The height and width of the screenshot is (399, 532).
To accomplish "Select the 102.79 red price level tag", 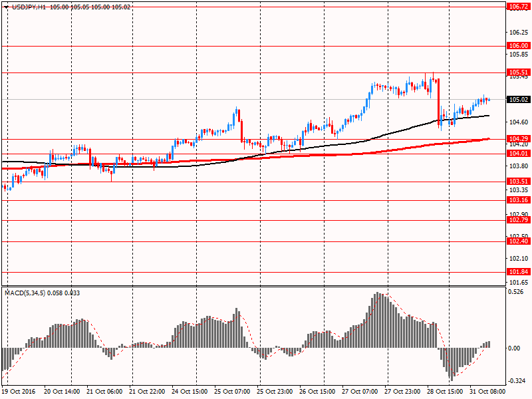I will tap(517, 220).
